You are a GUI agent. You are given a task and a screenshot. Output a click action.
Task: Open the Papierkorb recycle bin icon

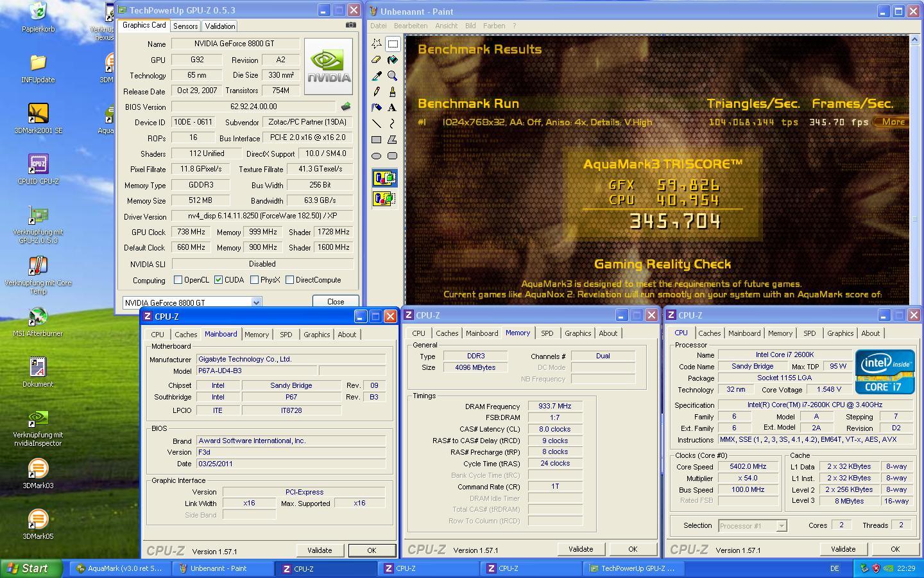(38, 17)
